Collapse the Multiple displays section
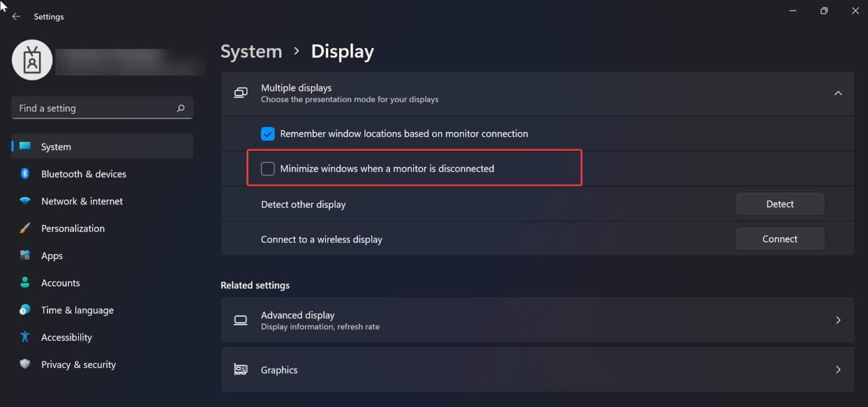This screenshot has height=407, width=868. 839,94
